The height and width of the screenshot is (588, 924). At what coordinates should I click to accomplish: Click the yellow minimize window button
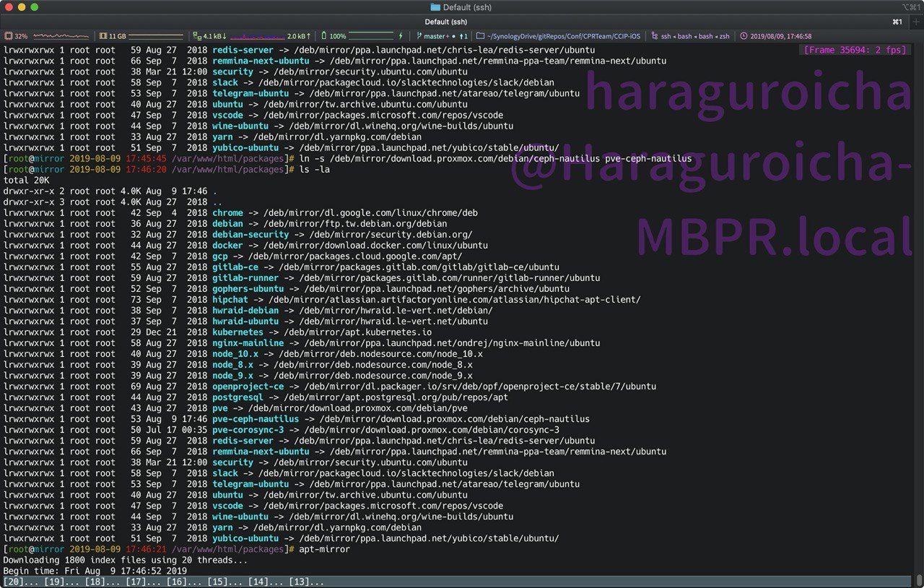point(22,7)
